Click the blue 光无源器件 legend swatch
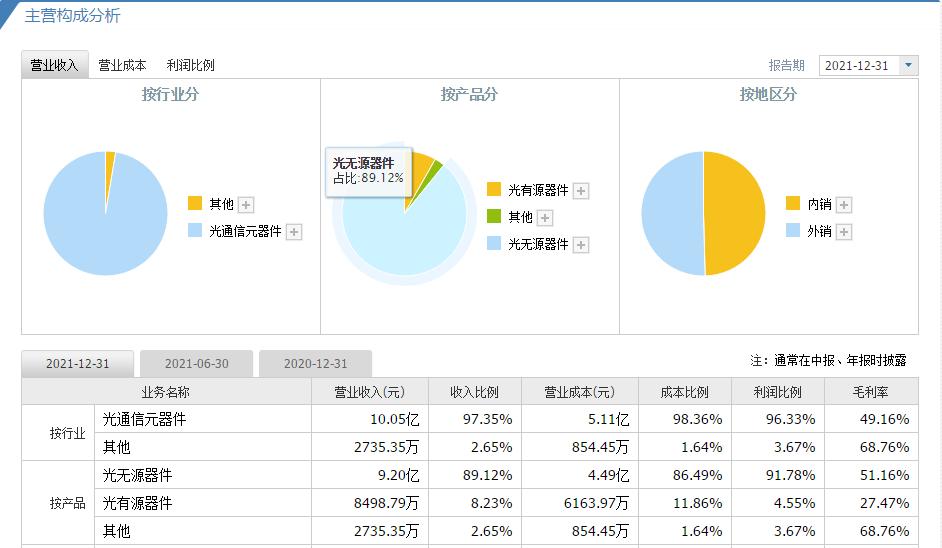 pos(494,243)
